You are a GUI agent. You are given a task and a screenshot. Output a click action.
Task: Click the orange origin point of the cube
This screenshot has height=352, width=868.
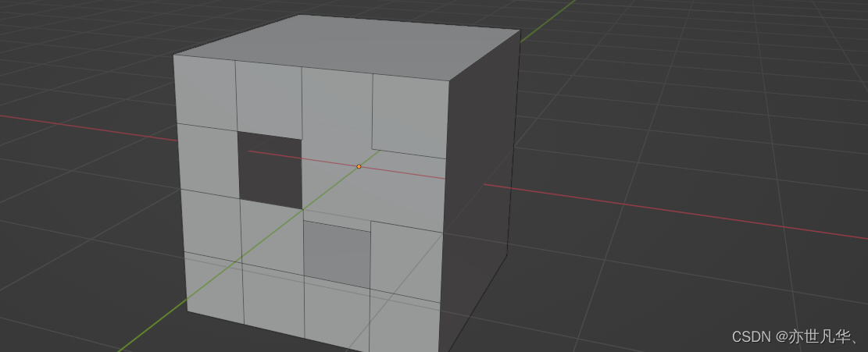(359, 166)
